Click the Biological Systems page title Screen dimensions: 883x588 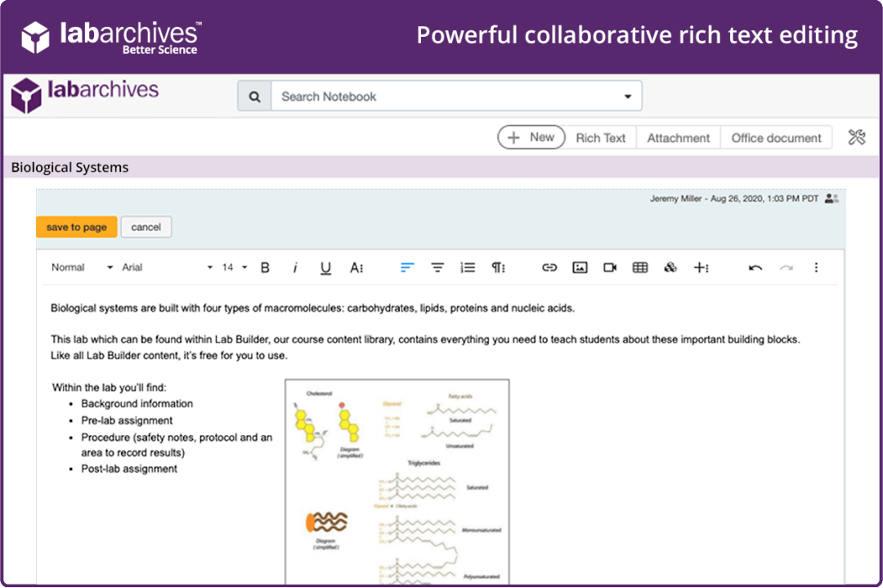[x=69, y=168]
